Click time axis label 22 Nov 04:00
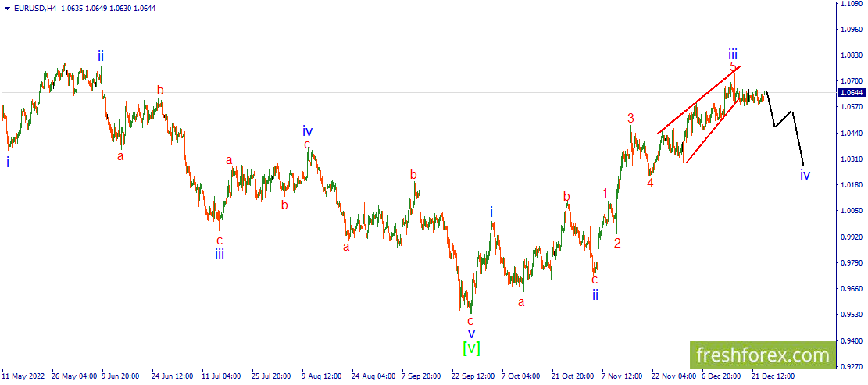 pos(673,376)
